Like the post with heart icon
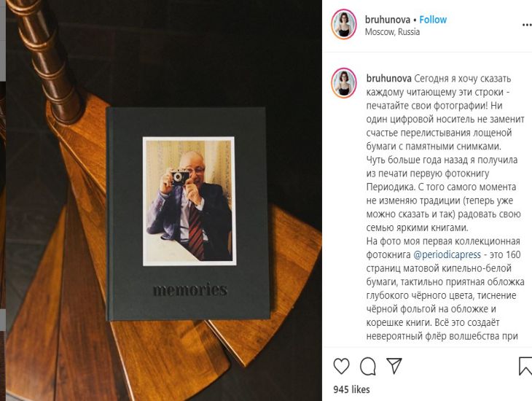Screen dimensions: 532x401 [x=341, y=366]
